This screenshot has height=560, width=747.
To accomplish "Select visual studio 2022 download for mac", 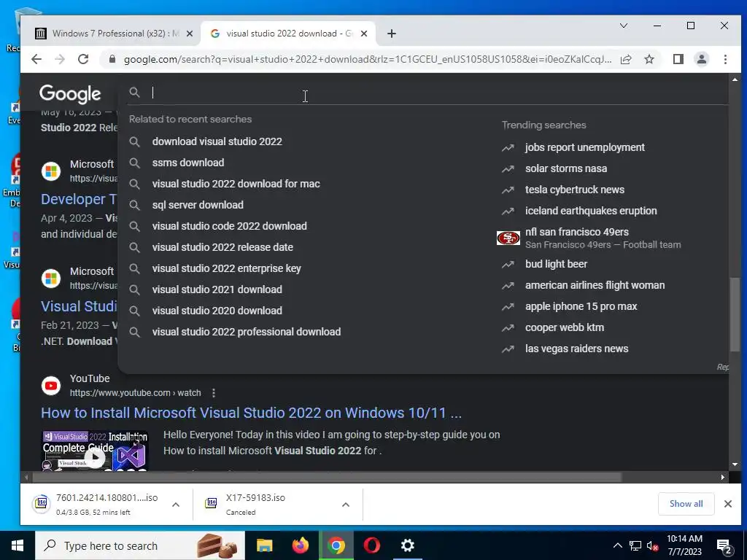I will coord(236,184).
